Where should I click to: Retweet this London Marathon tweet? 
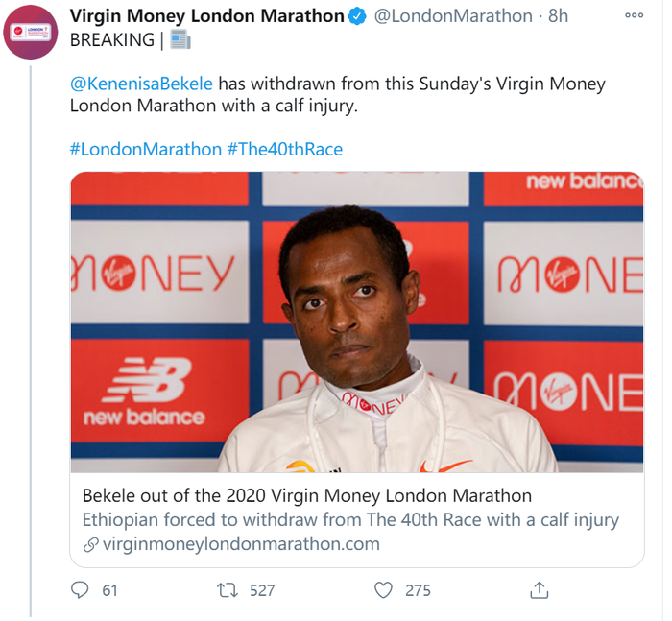click(x=228, y=590)
